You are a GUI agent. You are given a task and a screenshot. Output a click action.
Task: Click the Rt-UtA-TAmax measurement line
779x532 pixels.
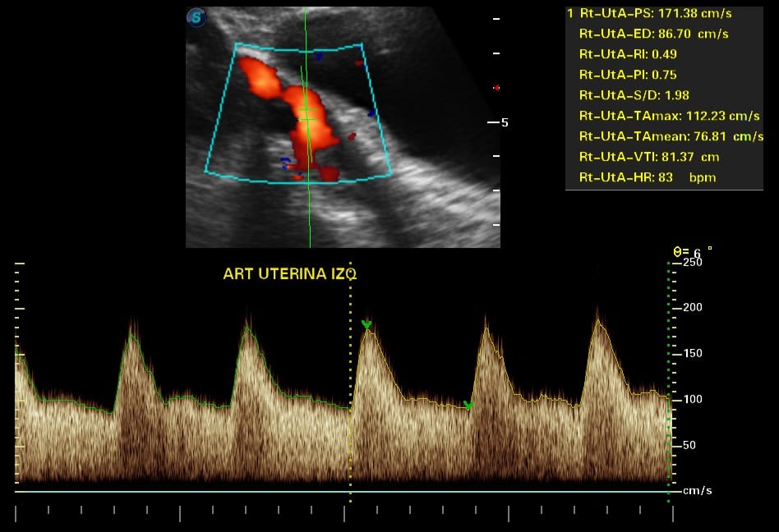(x=669, y=116)
